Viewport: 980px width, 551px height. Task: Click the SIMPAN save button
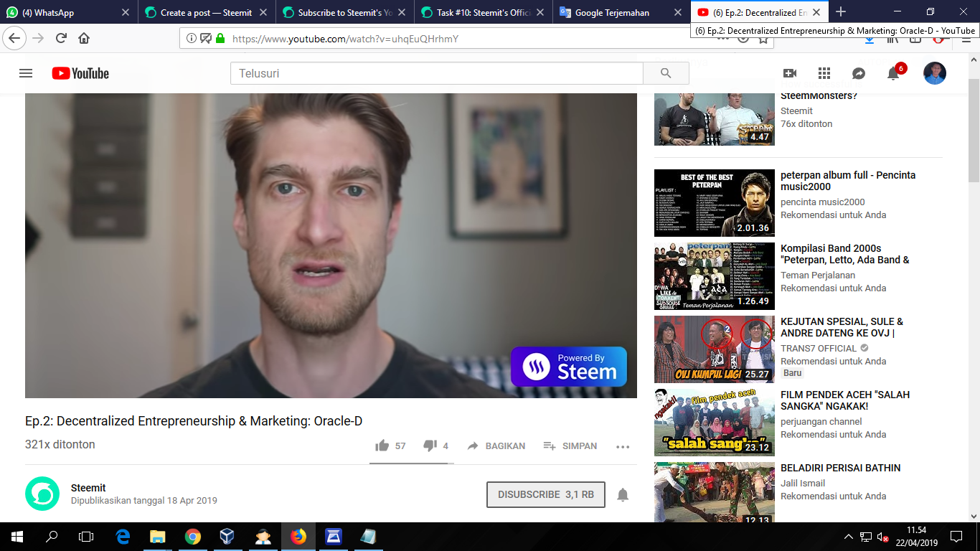point(570,446)
